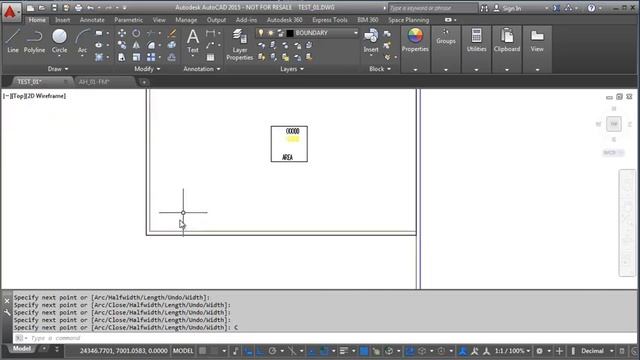Click the Plot printer icon in Quick Access toolbar
Viewport: 640px width, 360px height.
click(78, 8)
